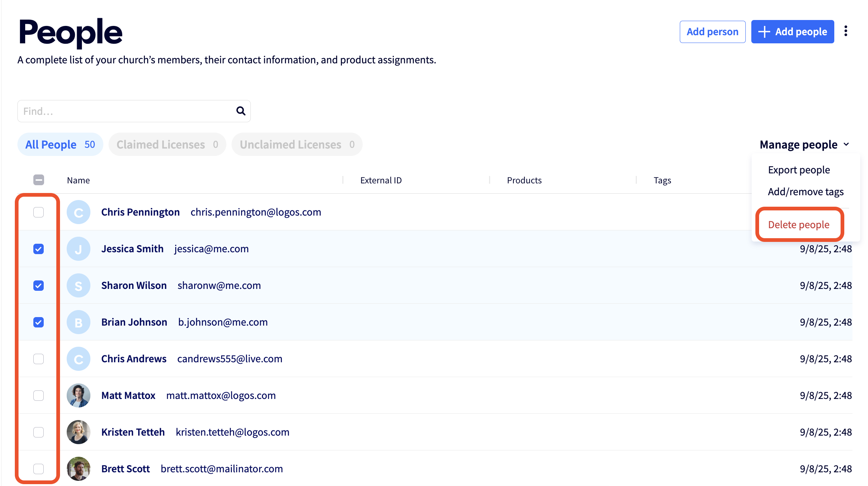Click the Add people button
Screen dimensions: 868x486
coord(792,32)
